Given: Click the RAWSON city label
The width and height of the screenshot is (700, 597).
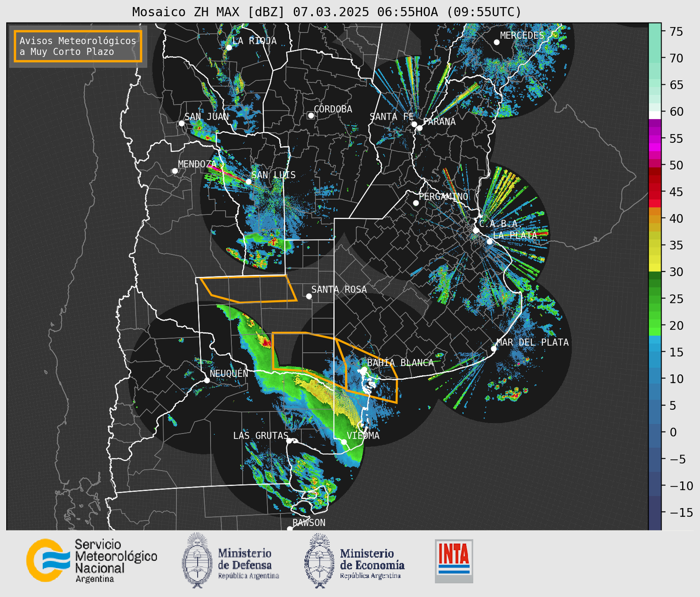Looking at the screenshot, I should 309,523.
